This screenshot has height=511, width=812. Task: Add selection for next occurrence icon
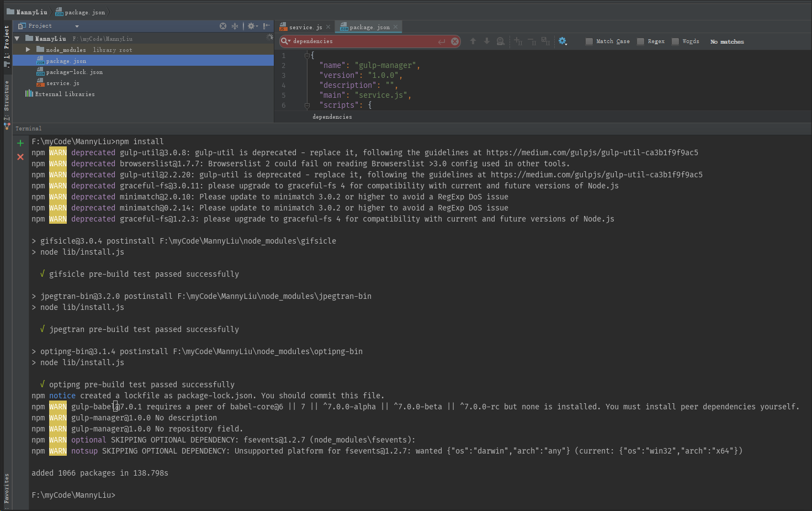coord(518,41)
